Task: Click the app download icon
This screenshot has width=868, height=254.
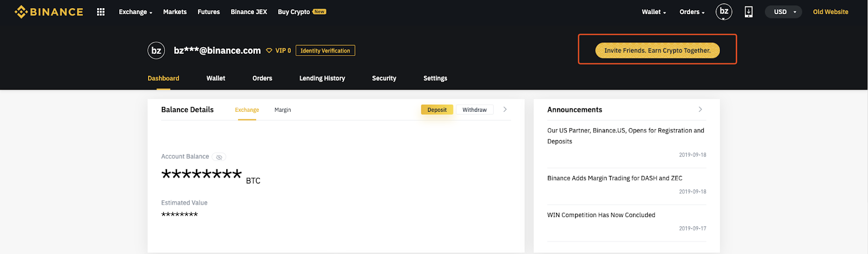Action: pos(749,12)
